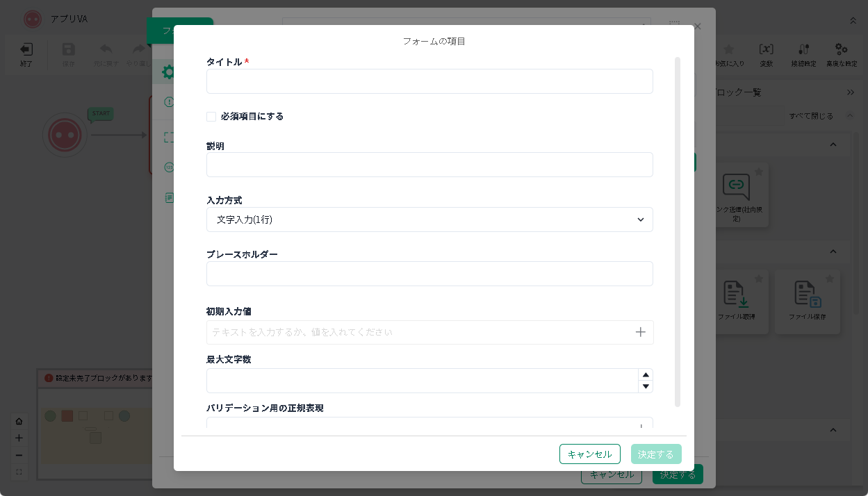Open the 高度な設定 advanced settings icon
This screenshot has width=868, height=496.
tap(842, 50)
